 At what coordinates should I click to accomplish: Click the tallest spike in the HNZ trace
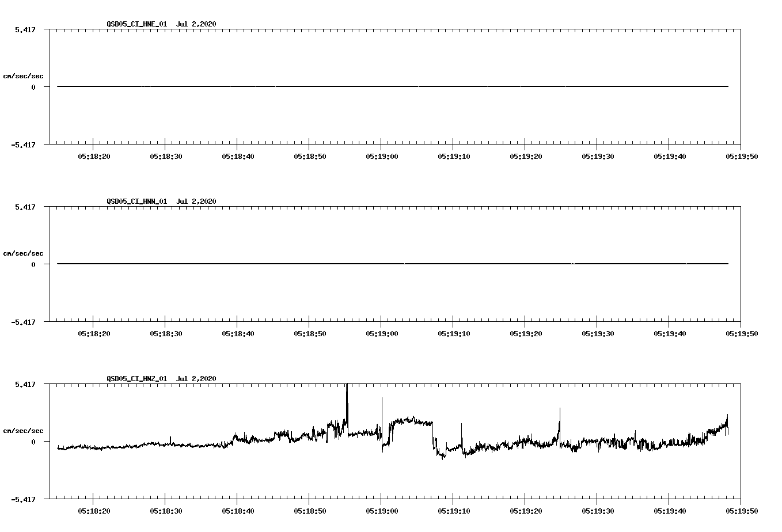(347, 403)
